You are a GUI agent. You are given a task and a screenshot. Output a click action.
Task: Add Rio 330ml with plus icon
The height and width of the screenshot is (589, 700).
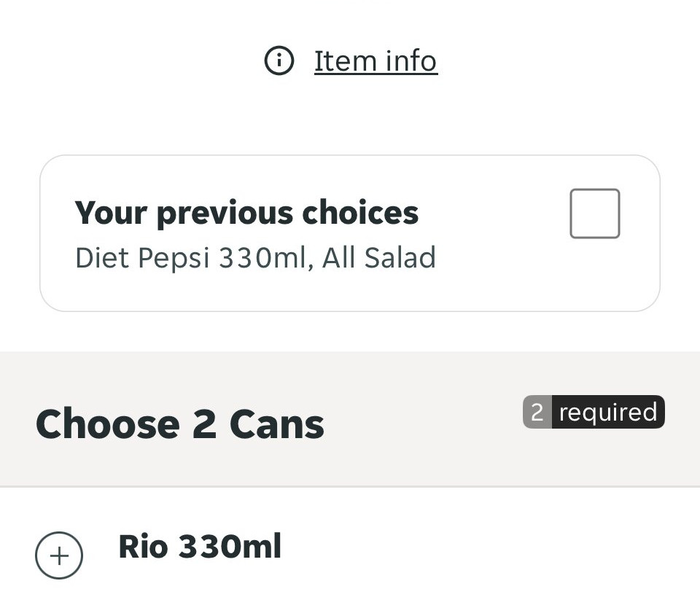coord(59,557)
